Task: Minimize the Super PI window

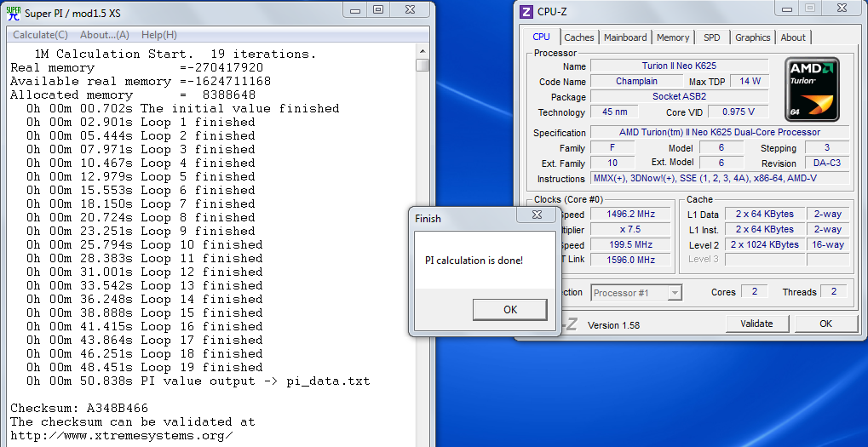Action: pos(355,10)
